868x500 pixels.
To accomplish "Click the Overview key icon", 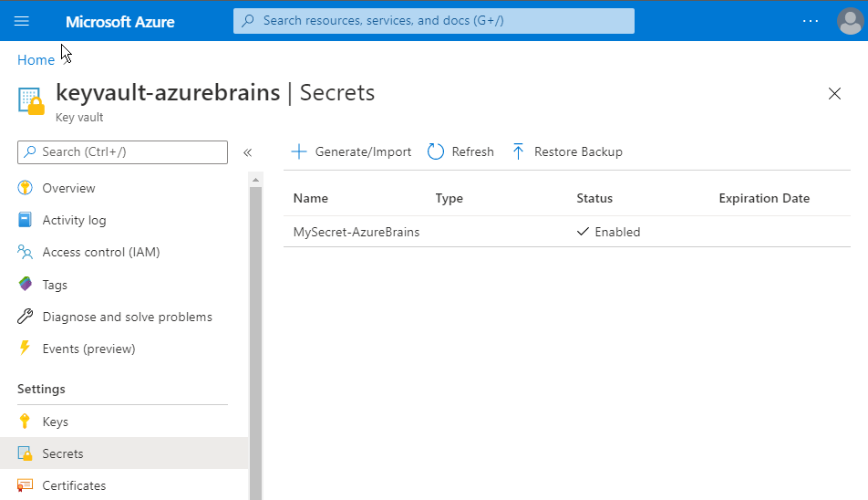I will [25, 188].
